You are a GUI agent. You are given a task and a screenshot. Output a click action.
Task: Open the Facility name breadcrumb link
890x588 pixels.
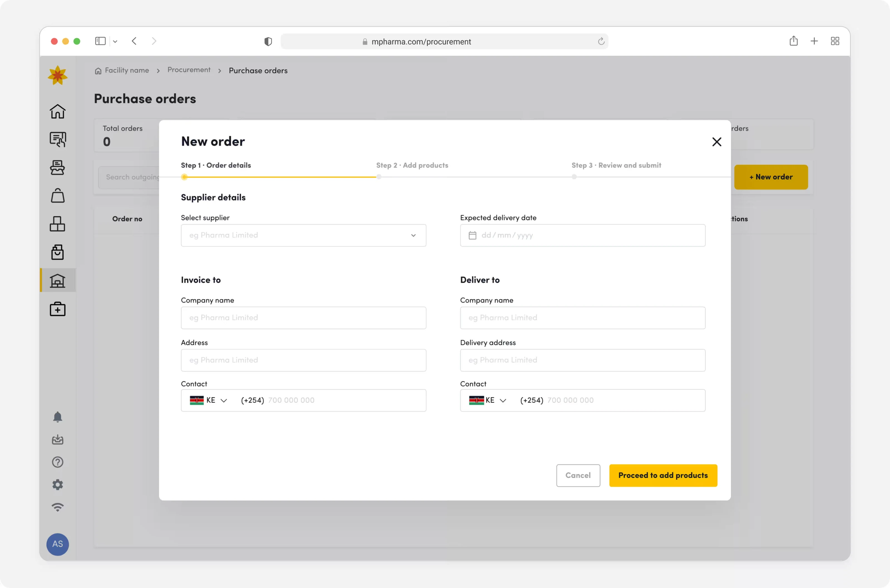tap(122, 70)
